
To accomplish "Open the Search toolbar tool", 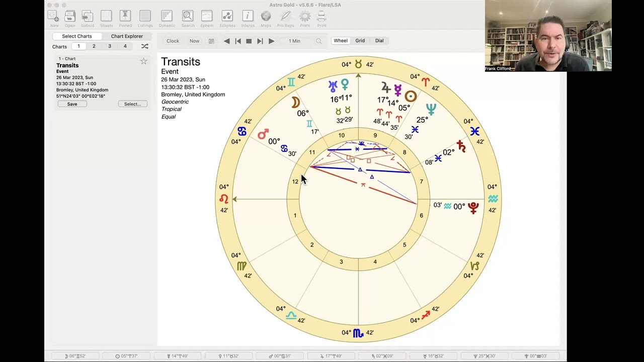I will [x=188, y=19].
